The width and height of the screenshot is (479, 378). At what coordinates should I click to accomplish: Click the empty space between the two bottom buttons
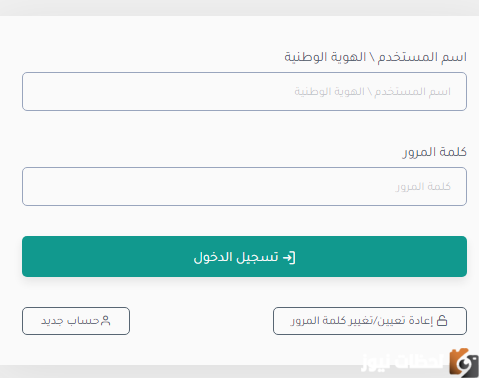tap(201, 321)
